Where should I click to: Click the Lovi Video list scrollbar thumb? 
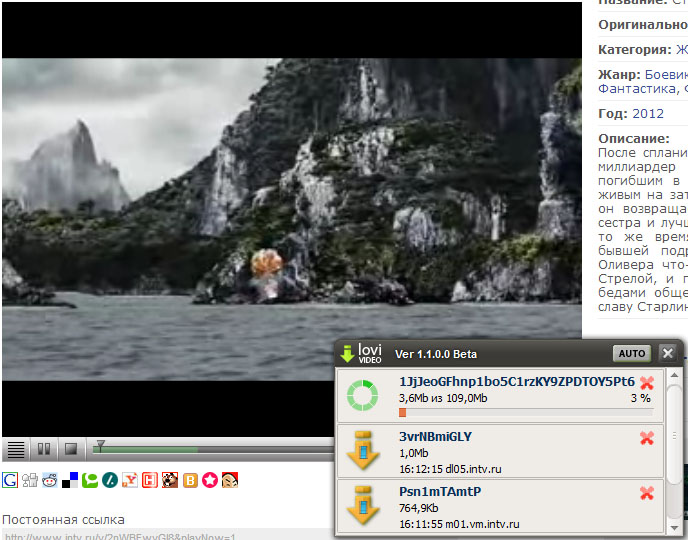tap(674, 436)
